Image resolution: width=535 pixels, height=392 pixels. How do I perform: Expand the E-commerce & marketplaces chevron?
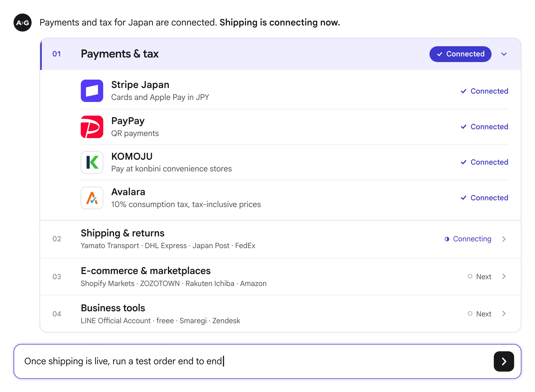click(504, 277)
